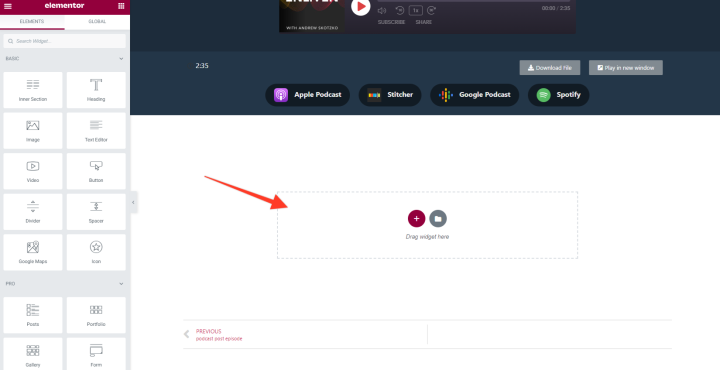
Task: Select the Spacer widget
Action: coord(96,212)
